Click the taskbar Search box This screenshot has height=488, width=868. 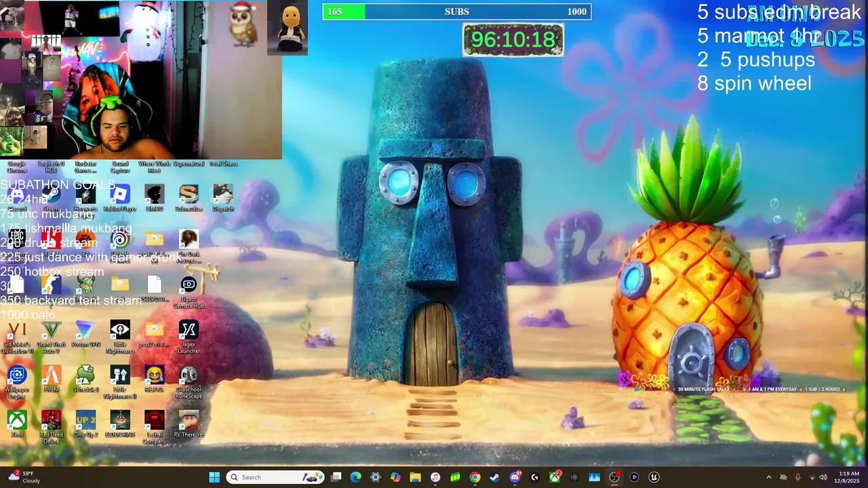tap(275, 477)
